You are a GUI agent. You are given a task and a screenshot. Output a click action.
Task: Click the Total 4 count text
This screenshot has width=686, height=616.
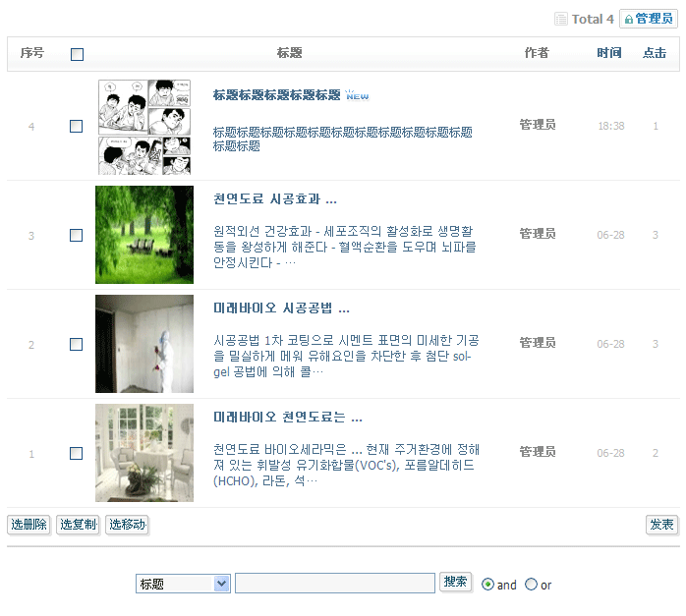click(593, 20)
